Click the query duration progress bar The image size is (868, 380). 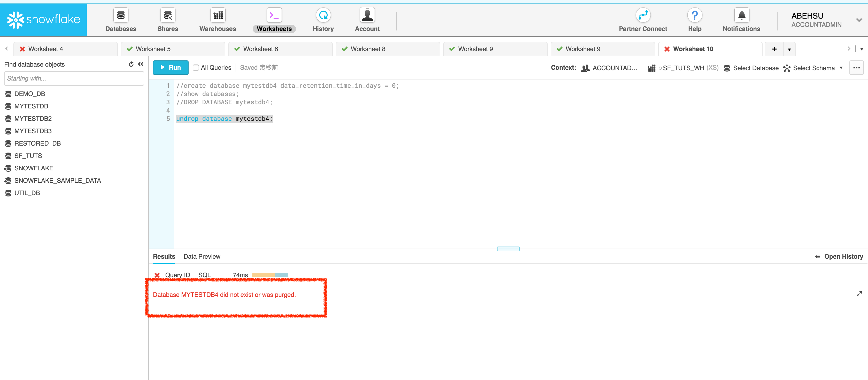[270, 275]
